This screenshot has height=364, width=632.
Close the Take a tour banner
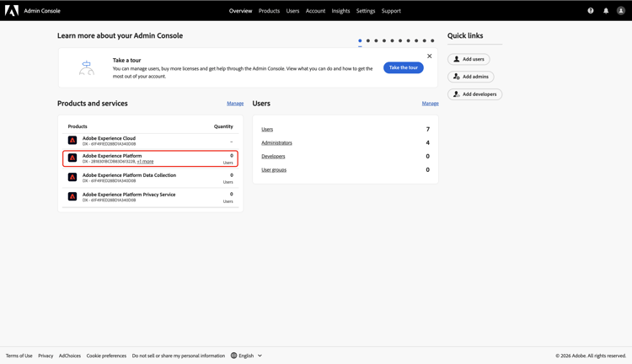[x=429, y=56]
